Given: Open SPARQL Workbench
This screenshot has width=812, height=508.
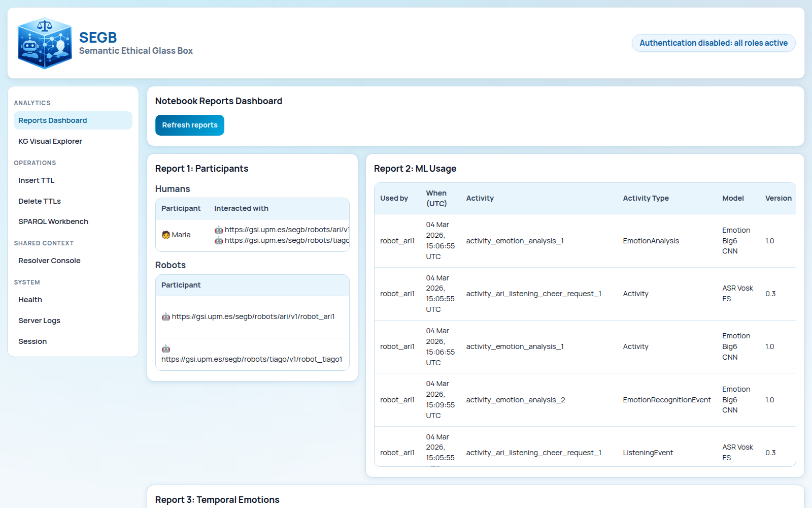Looking at the screenshot, I should point(73,221).
